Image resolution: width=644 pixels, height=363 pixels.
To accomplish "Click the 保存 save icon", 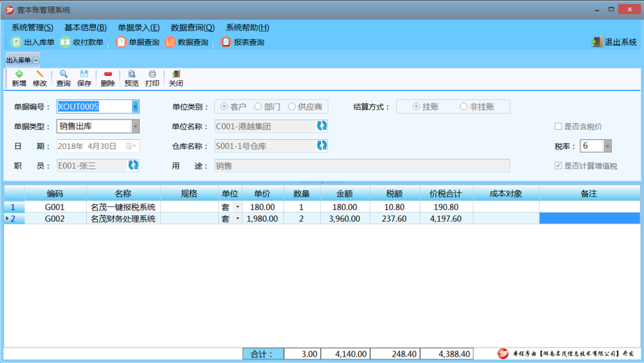I will [84, 74].
